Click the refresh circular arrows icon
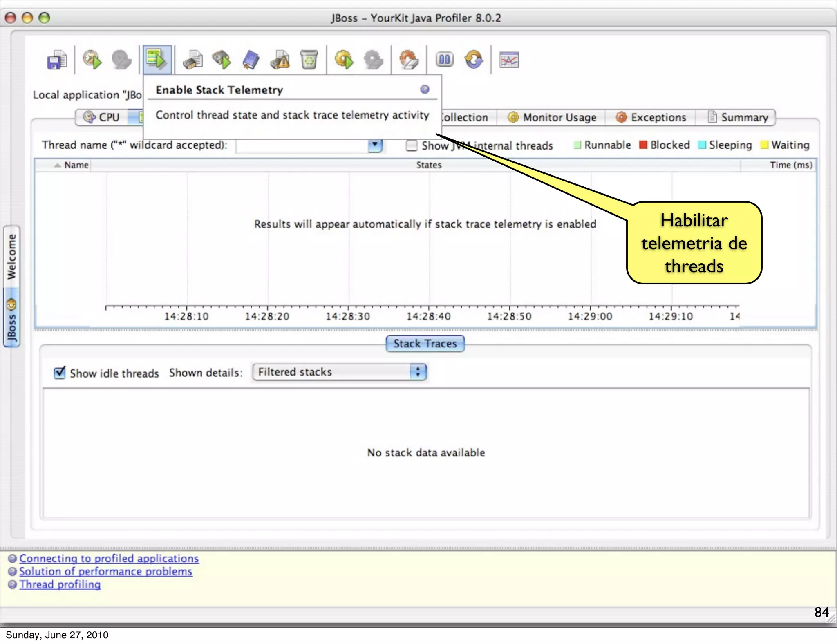The height and width of the screenshot is (644, 837). [474, 60]
